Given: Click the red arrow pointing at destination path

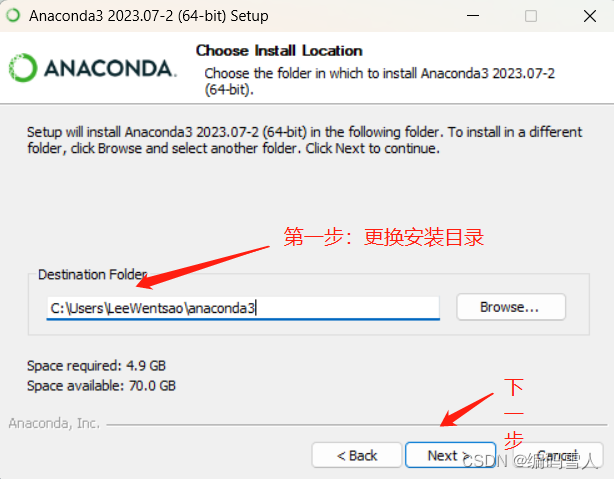Looking at the screenshot, I should [x=202, y=267].
